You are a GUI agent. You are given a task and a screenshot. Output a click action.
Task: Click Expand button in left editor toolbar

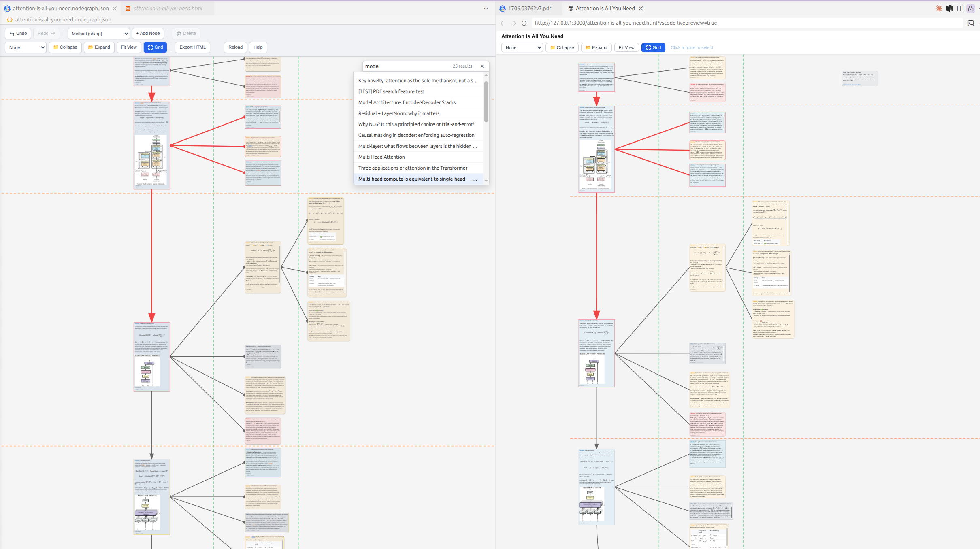[x=99, y=47]
